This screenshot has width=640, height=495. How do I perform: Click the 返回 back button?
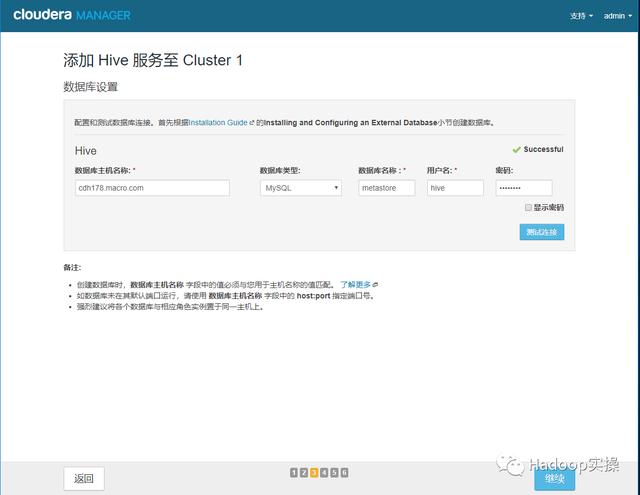click(x=84, y=478)
